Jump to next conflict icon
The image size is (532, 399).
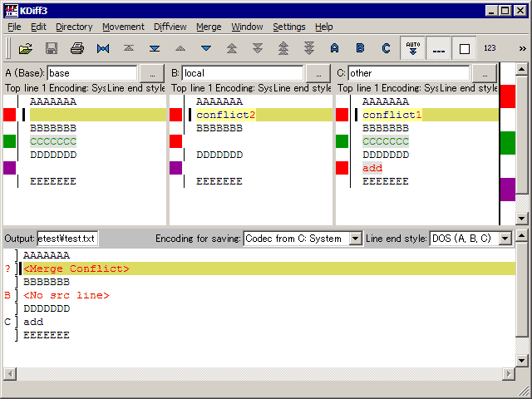pyautogui.click(x=258, y=48)
